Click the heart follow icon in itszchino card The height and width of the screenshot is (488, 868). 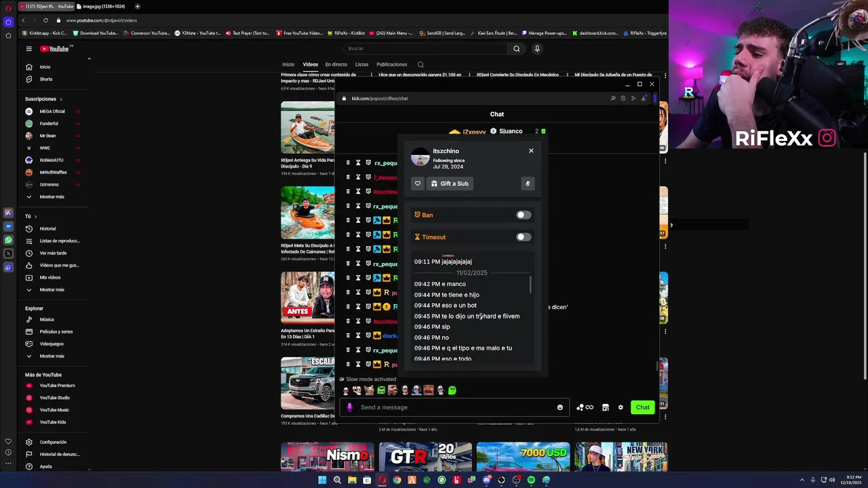tap(418, 184)
